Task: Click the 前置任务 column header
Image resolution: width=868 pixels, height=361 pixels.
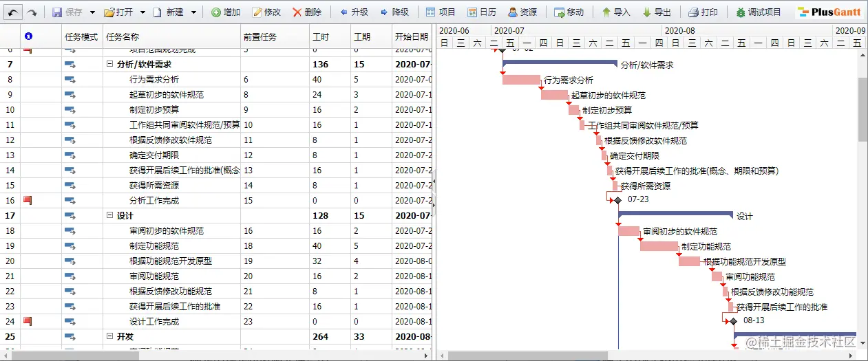Action: coord(275,36)
